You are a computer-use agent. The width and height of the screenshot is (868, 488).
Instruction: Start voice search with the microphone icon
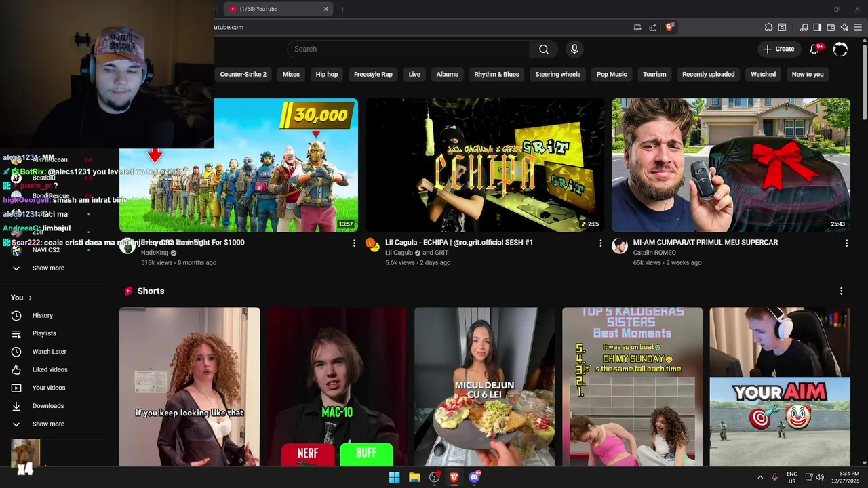click(574, 49)
